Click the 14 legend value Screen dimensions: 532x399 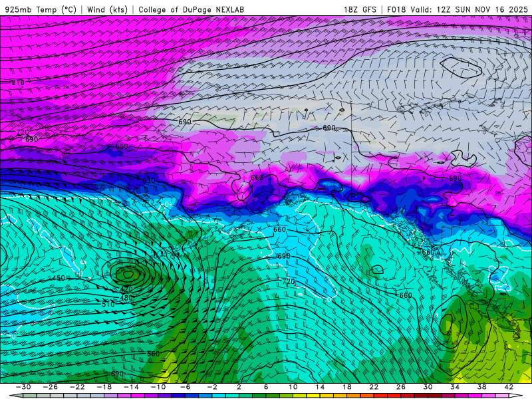pos(320,387)
